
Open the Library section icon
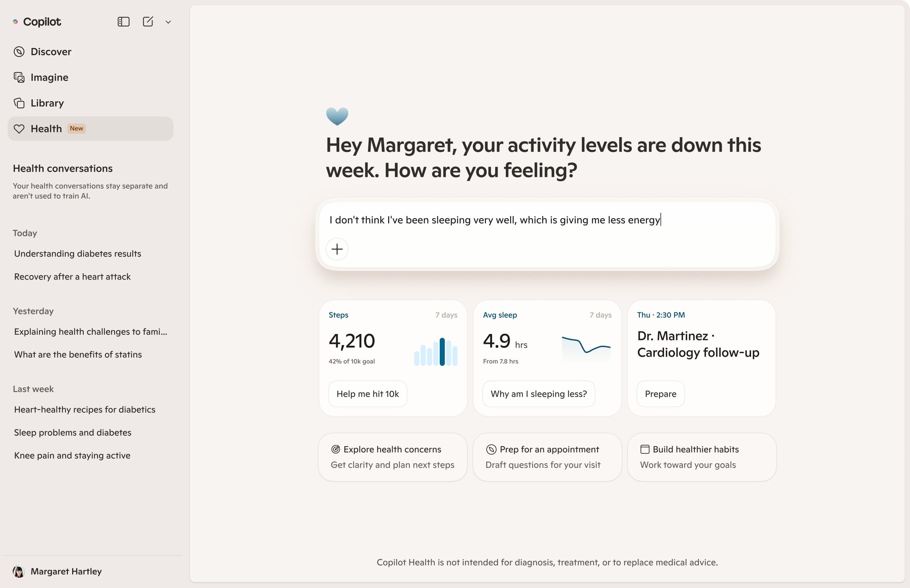click(19, 103)
